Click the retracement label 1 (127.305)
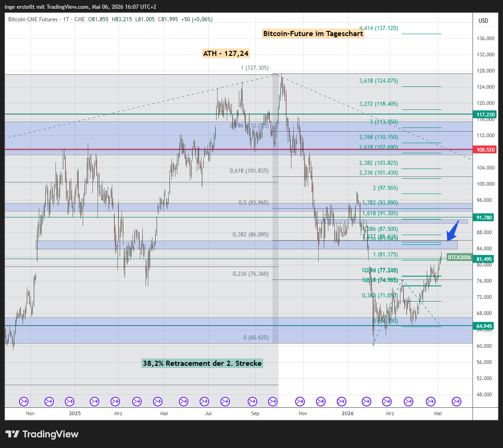The height and width of the screenshot is (448, 503). (x=255, y=68)
